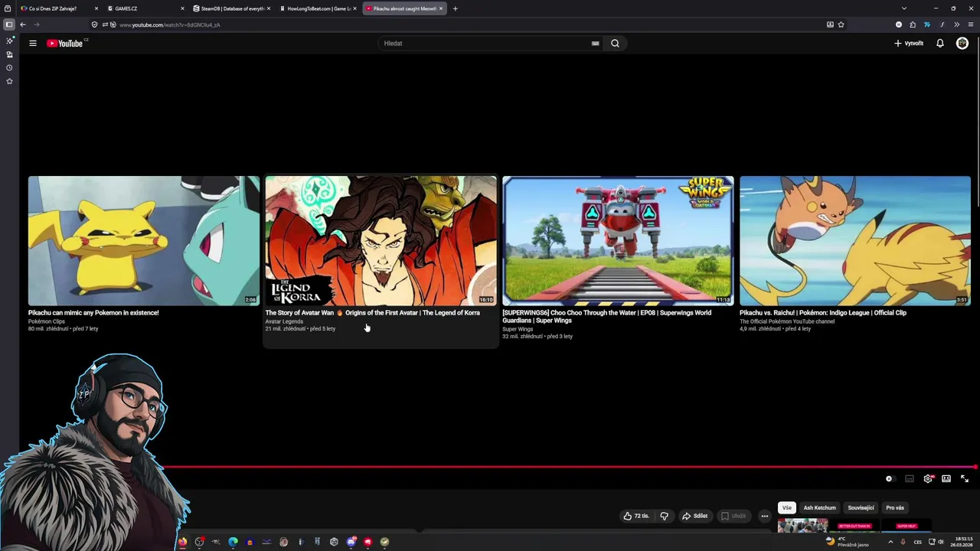
Task: Go to the YouTube home logo
Action: [x=65, y=44]
